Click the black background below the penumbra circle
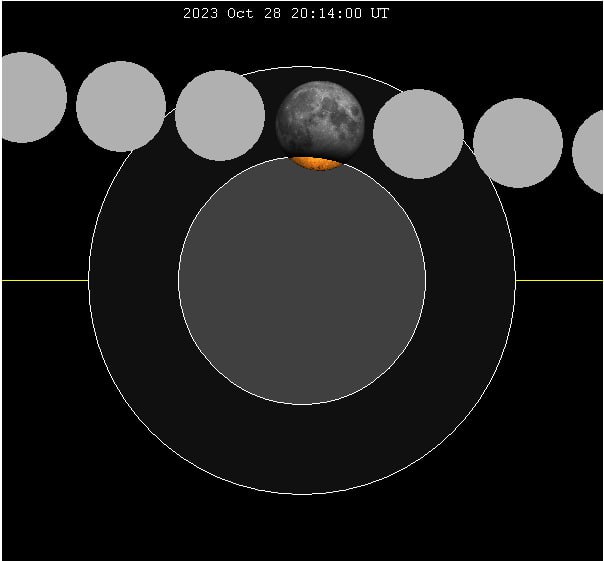The height and width of the screenshot is (561, 604). (x=302, y=528)
